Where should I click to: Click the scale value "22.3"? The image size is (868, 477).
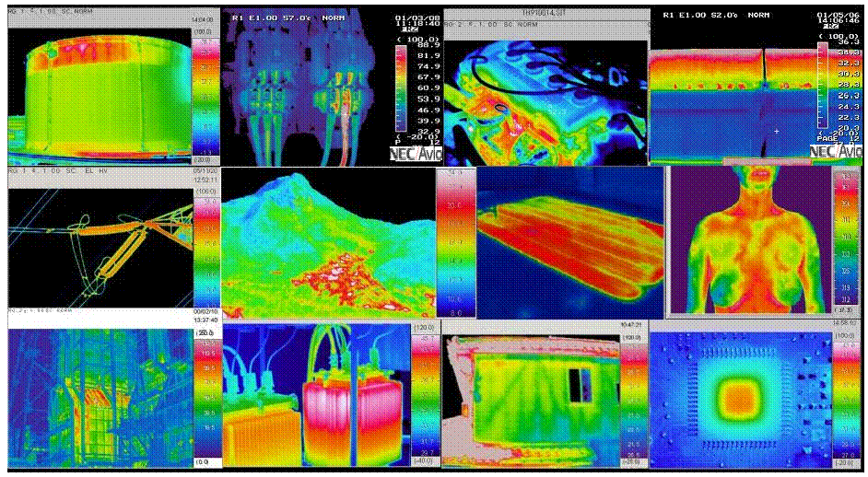850,117
